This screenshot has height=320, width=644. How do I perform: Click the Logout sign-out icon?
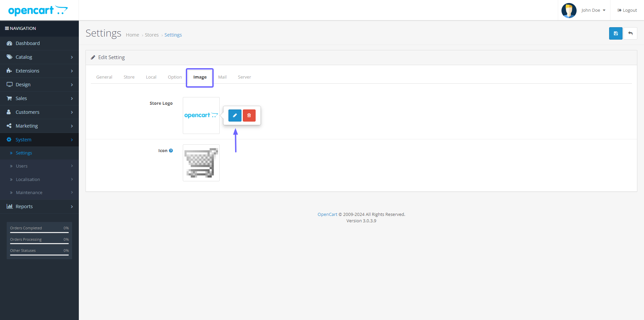point(620,10)
